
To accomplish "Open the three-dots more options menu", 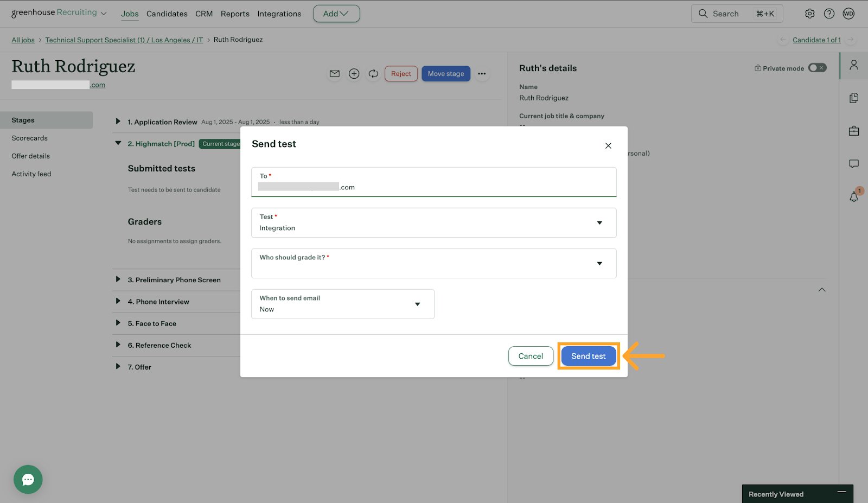I will [482, 74].
